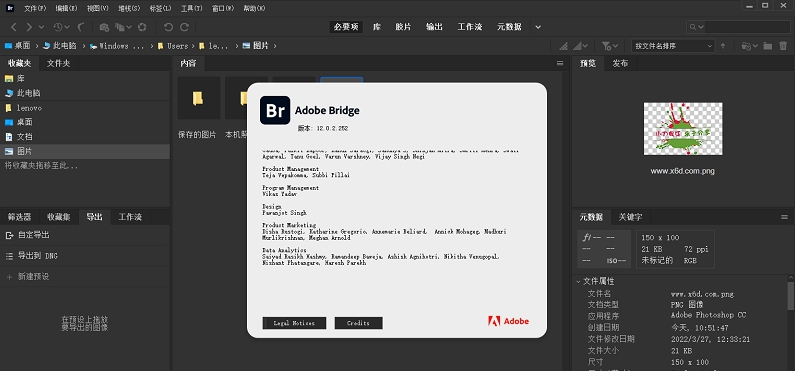
Task: Click inside the search input field
Action: (747, 27)
